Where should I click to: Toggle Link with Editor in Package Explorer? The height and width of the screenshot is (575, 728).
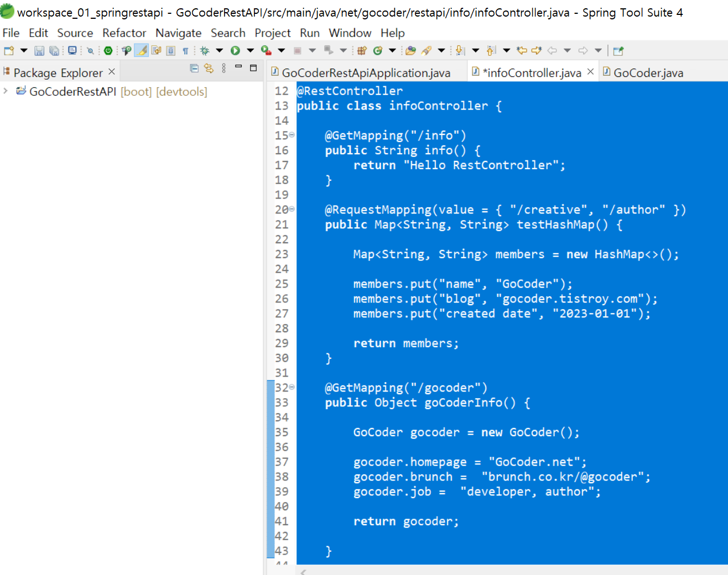pyautogui.click(x=209, y=68)
